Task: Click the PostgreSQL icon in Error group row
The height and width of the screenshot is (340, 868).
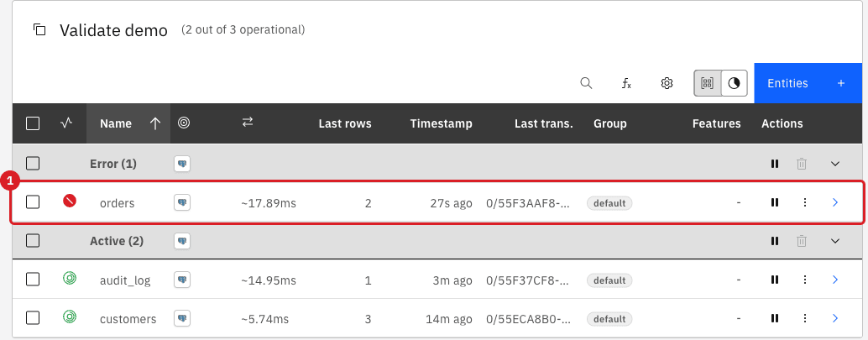Action: 182,164
